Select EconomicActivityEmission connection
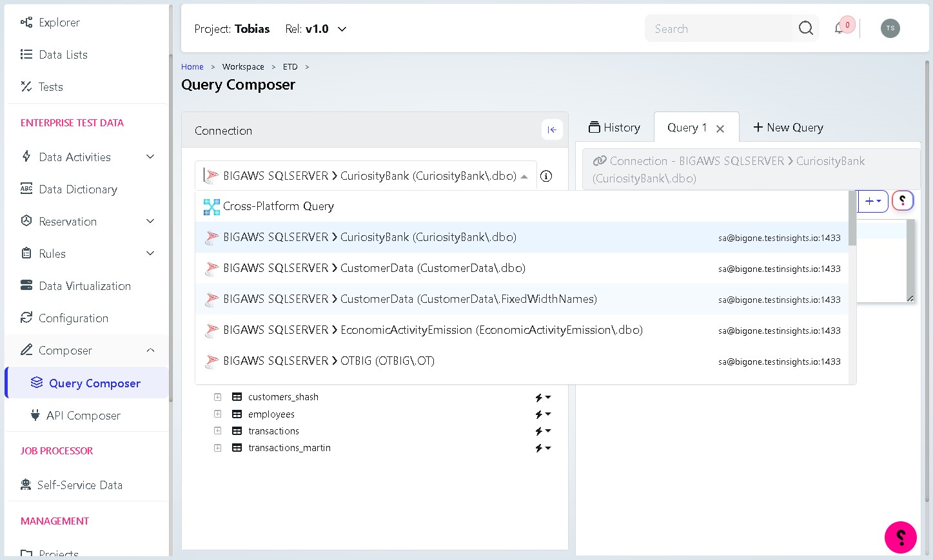This screenshot has width=933, height=560. point(522,330)
